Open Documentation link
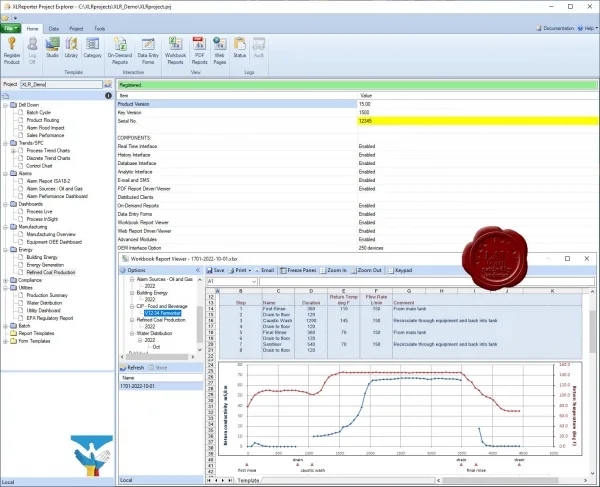The image size is (600, 487). (555, 28)
